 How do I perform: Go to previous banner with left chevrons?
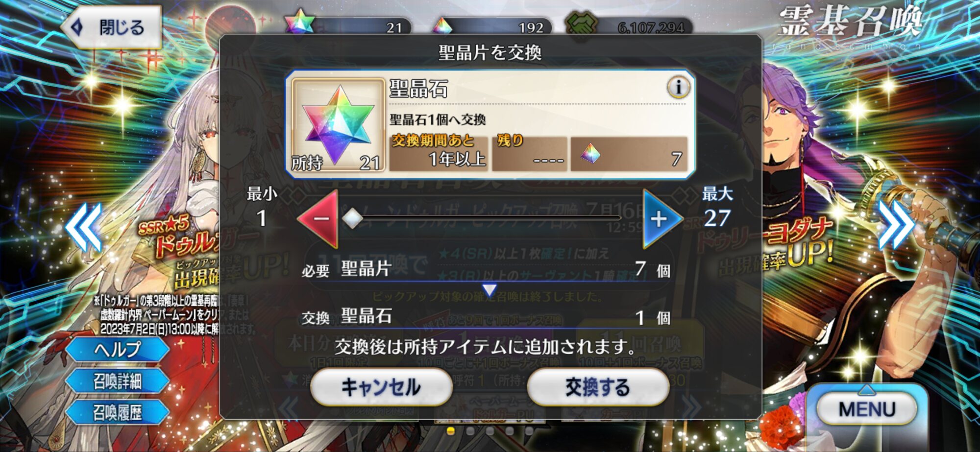click(84, 227)
